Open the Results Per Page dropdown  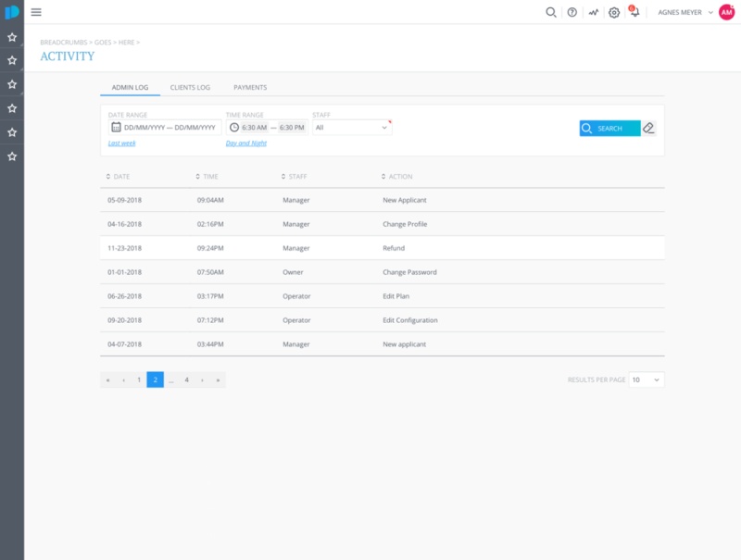[646, 380]
